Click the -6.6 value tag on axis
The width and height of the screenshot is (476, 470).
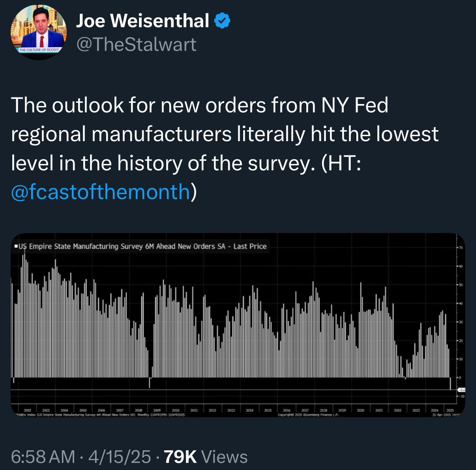[461, 390]
